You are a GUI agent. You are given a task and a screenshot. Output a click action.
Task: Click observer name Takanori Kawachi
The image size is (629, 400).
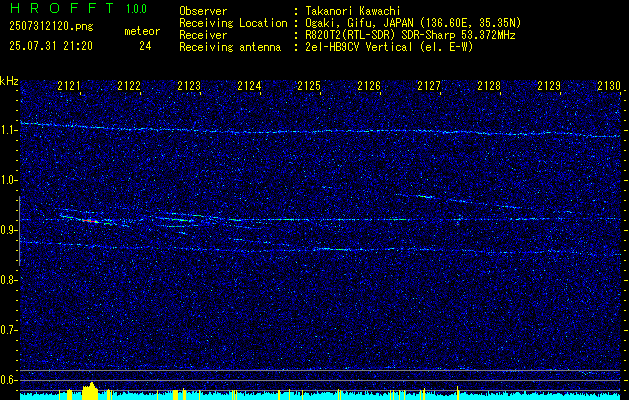coord(352,11)
